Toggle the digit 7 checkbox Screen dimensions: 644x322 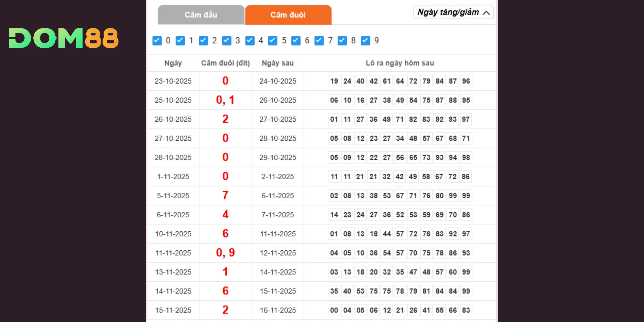[x=319, y=41]
